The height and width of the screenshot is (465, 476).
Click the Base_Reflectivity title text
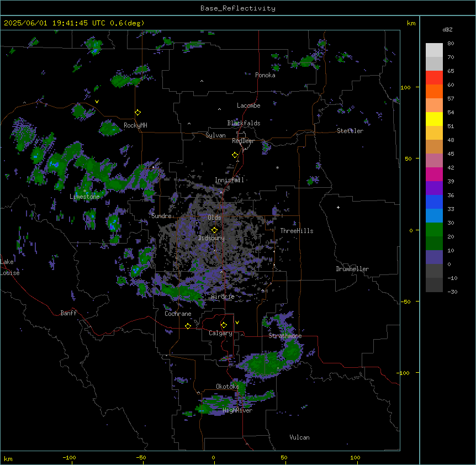pyautogui.click(x=238, y=8)
